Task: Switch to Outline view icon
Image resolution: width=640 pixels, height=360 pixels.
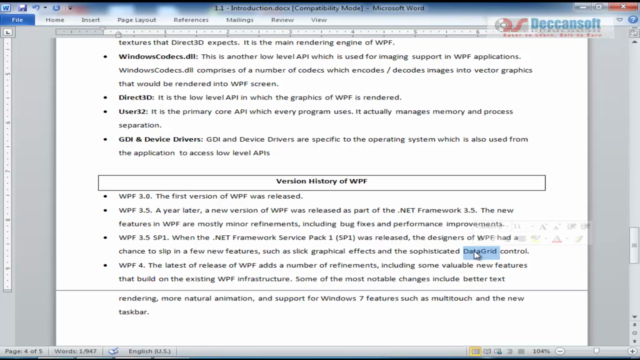Action: (x=510, y=351)
